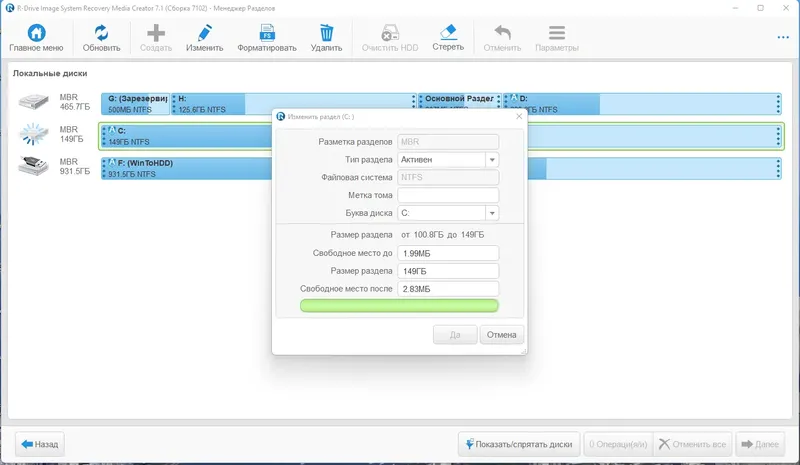
Task: Select the 149ГБ MBR disk icon
Action: [34, 134]
